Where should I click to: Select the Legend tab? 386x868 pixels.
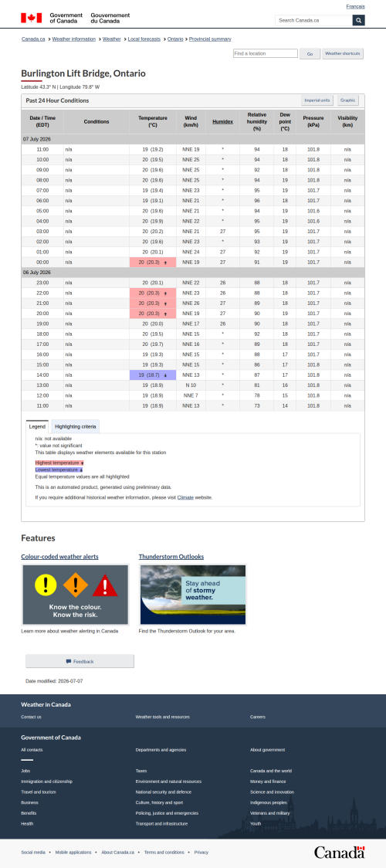37,426
